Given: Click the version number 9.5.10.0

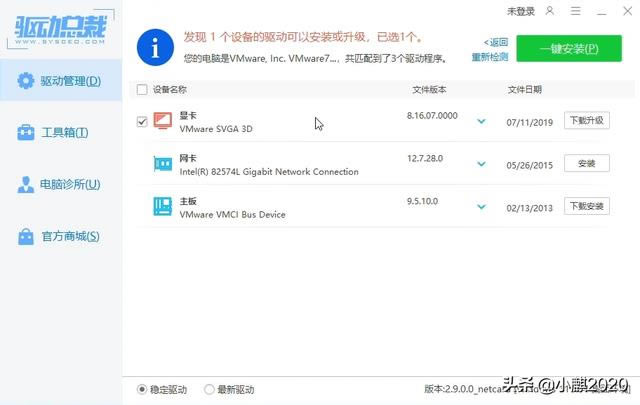Looking at the screenshot, I should pos(422,201).
